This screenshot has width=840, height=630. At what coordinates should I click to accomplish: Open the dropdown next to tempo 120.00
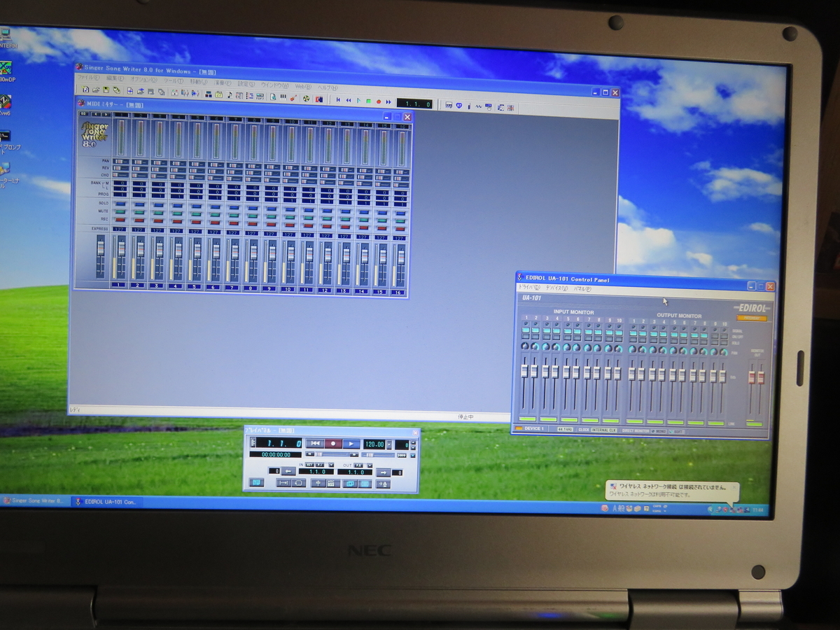tap(389, 444)
